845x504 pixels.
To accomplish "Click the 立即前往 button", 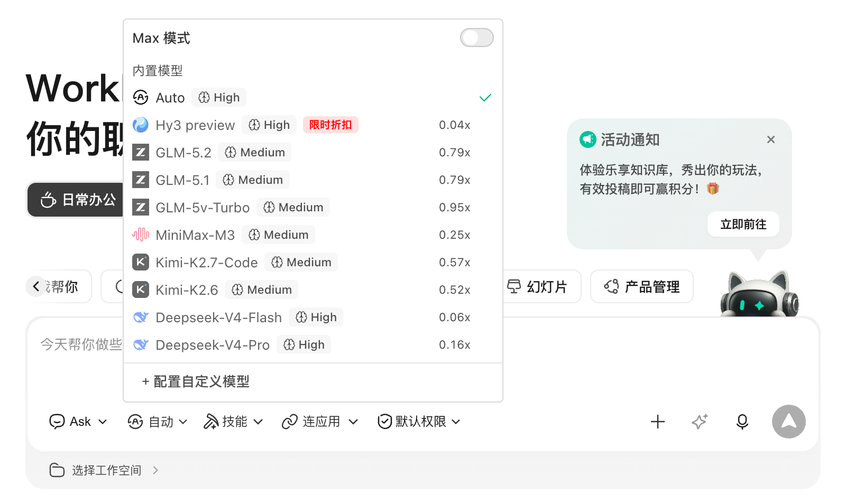I will [x=743, y=225].
